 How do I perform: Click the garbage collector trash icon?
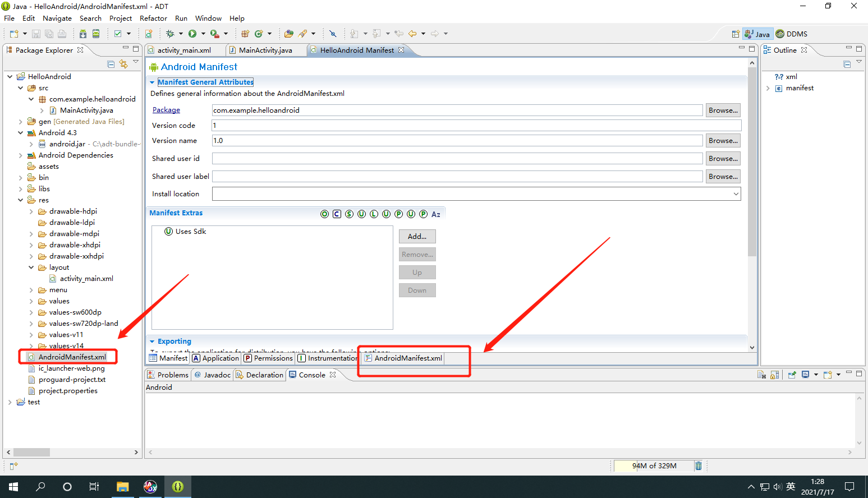(699, 465)
